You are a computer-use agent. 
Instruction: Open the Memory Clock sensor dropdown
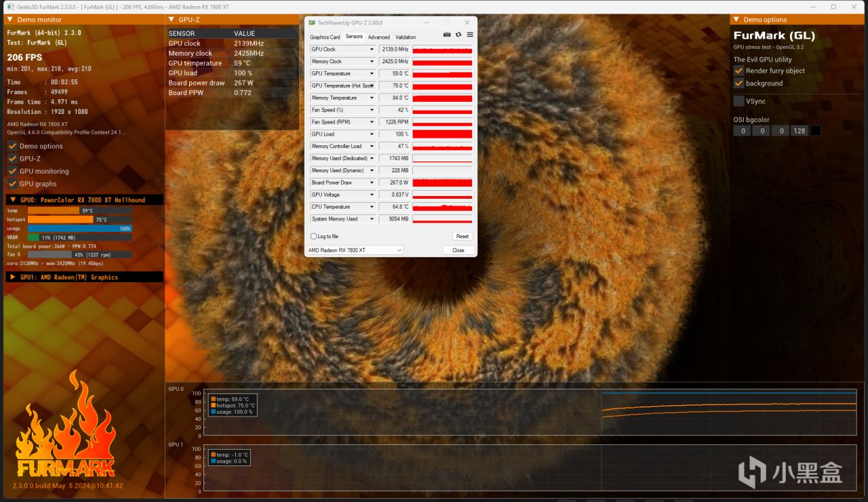click(x=372, y=62)
